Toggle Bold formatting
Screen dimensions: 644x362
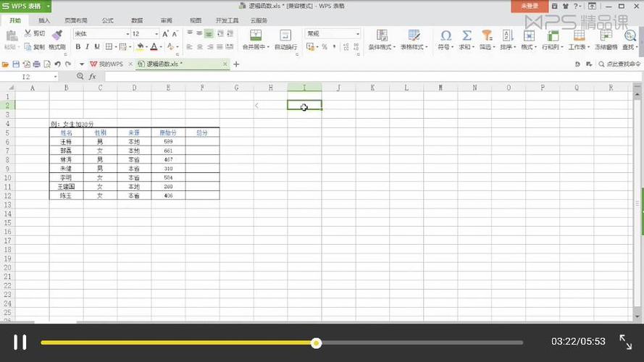tap(78, 47)
